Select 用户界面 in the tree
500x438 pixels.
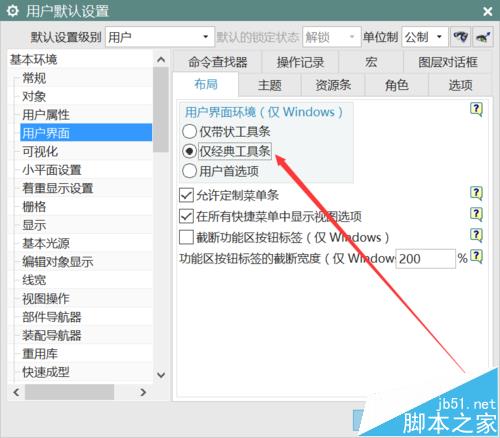(x=86, y=133)
